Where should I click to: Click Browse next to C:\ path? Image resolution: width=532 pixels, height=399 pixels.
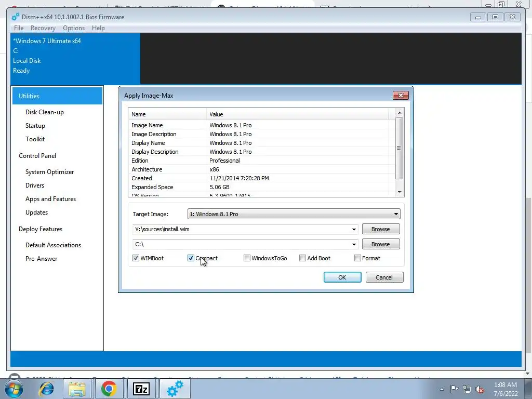381,244
